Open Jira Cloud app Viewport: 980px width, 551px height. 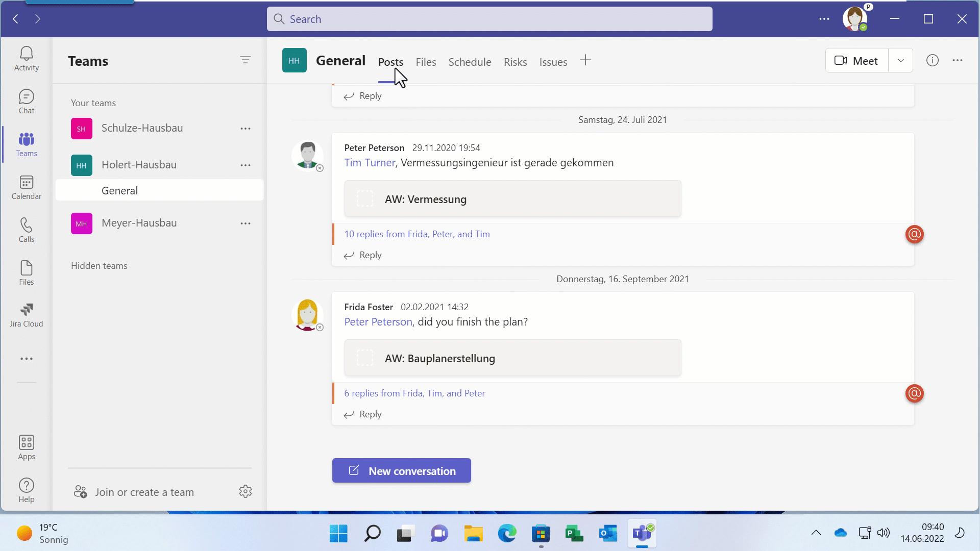[x=27, y=315]
